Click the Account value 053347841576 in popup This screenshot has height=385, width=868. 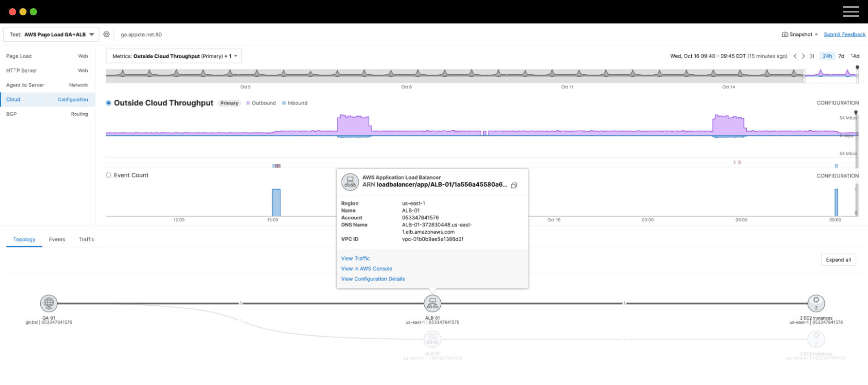tap(420, 218)
